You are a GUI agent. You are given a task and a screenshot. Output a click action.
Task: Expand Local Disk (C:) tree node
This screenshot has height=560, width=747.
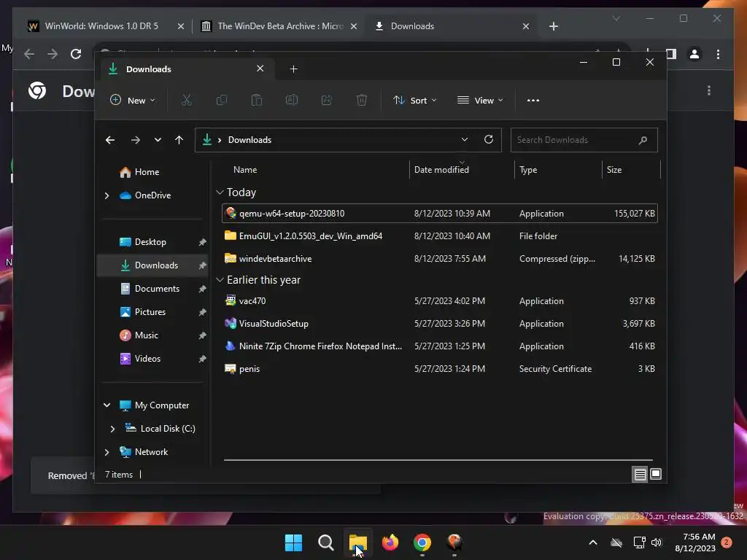(112, 429)
